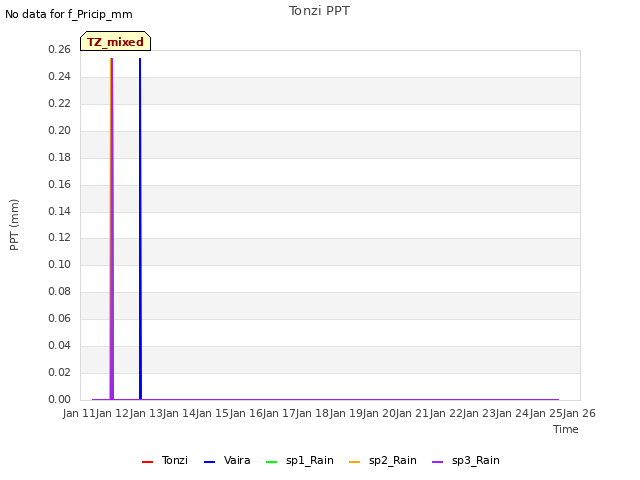The width and height of the screenshot is (640, 480).
Task: Click the 0.14 y-axis tick label
Action: pyautogui.click(x=59, y=211)
